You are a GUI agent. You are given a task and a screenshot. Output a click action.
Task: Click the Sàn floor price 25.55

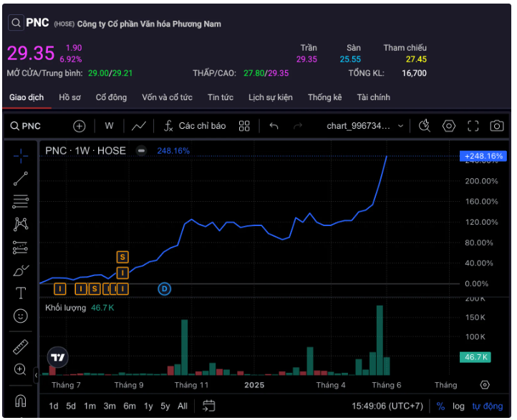coord(350,59)
